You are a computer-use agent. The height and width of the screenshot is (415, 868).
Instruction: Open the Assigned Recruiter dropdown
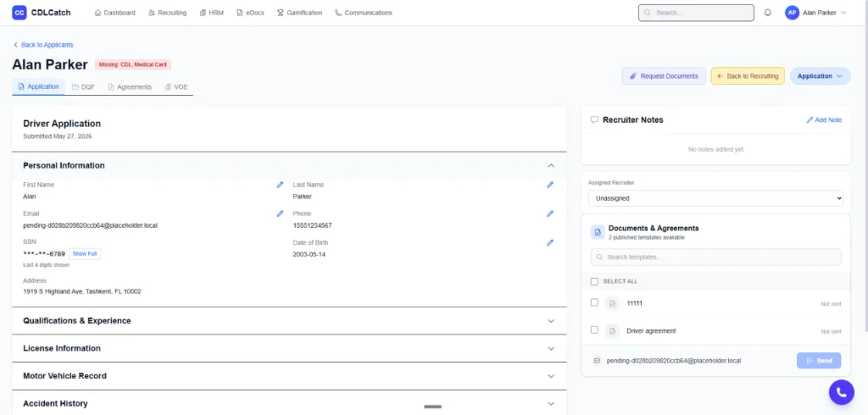click(715, 198)
